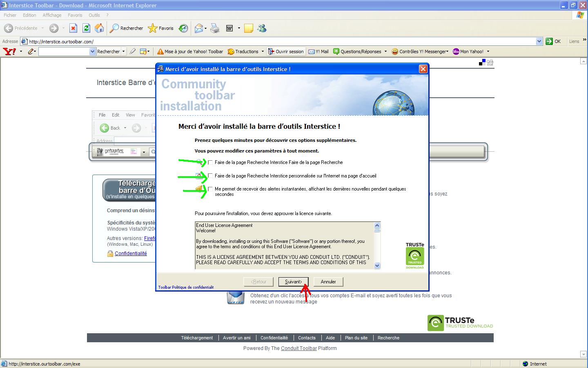Click the Annuler button
Image resolution: width=588 pixels, height=368 pixels.
328,282
